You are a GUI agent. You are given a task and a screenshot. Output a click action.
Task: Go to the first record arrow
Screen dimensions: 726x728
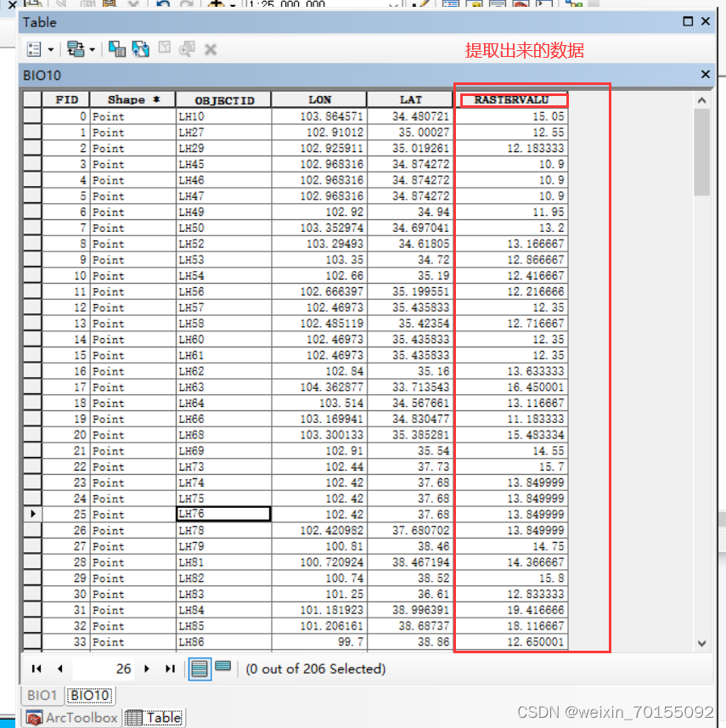38,669
